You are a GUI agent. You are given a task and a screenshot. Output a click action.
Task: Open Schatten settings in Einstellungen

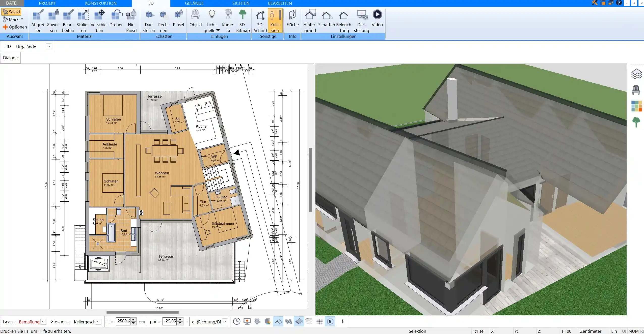(x=327, y=18)
